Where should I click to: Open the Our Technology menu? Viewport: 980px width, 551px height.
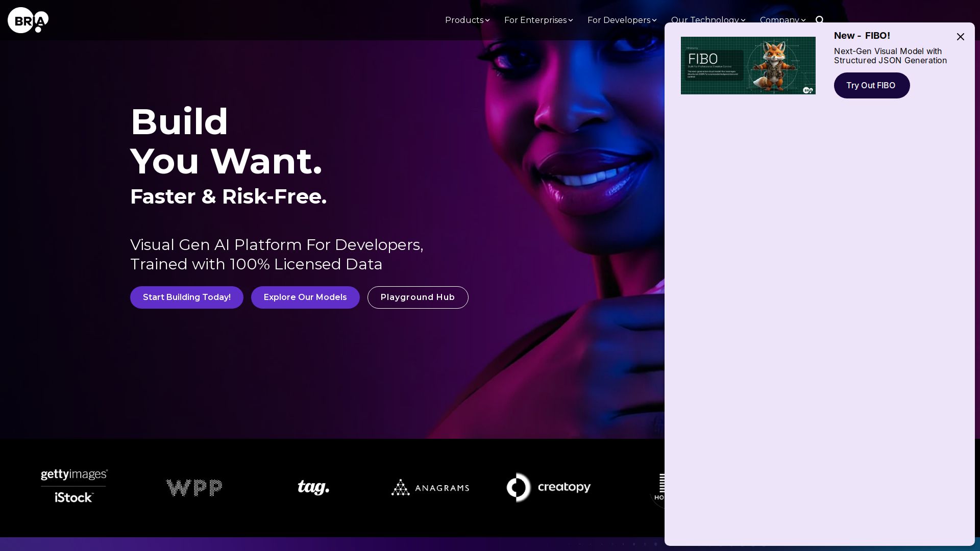pyautogui.click(x=708, y=19)
